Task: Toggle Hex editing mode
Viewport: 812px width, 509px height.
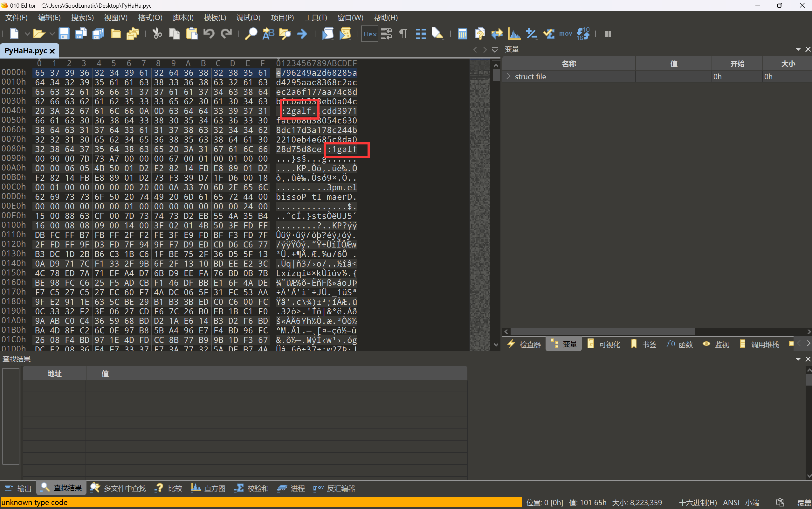Action: click(x=370, y=34)
